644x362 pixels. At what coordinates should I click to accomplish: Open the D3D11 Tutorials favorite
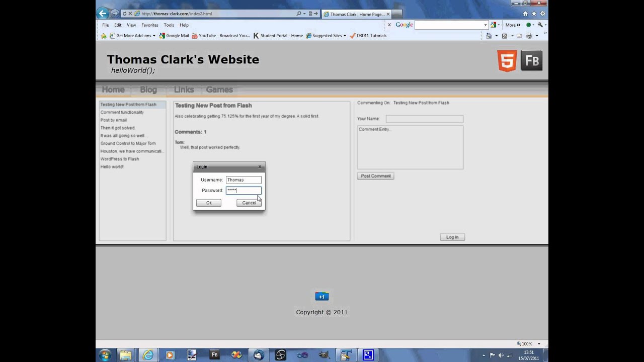coord(368,36)
